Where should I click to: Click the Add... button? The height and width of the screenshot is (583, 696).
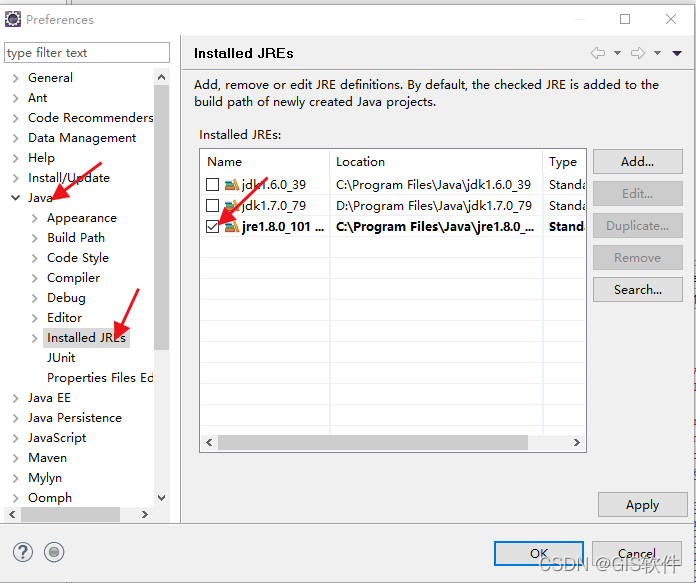point(637,162)
